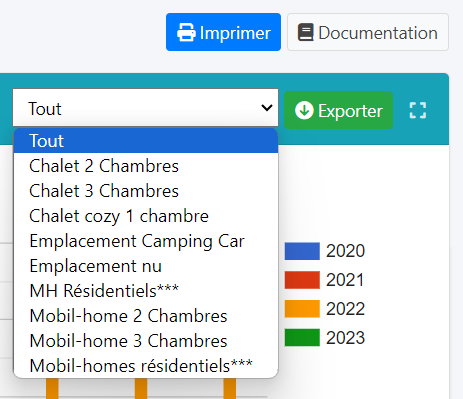The width and height of the screenshot is (463, 399).
Task: Open the Documentation button
Action: pyautogui.click(x=368, y=32)
